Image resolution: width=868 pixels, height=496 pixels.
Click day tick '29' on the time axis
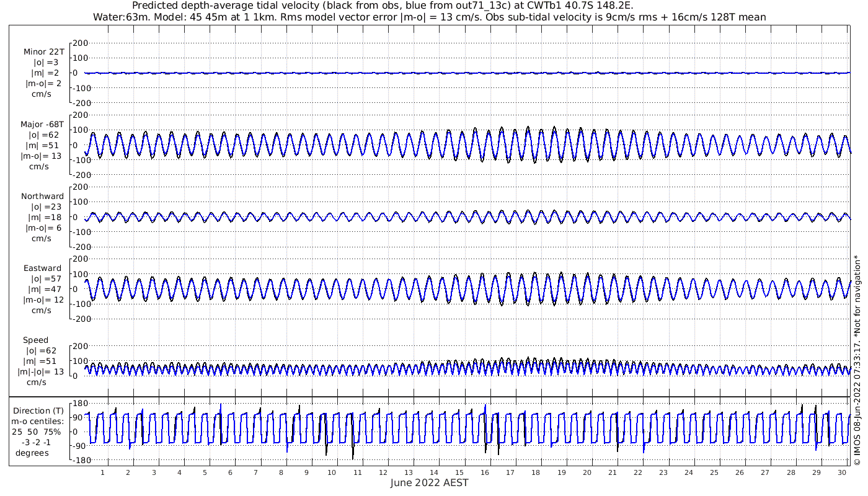point(817,472)
